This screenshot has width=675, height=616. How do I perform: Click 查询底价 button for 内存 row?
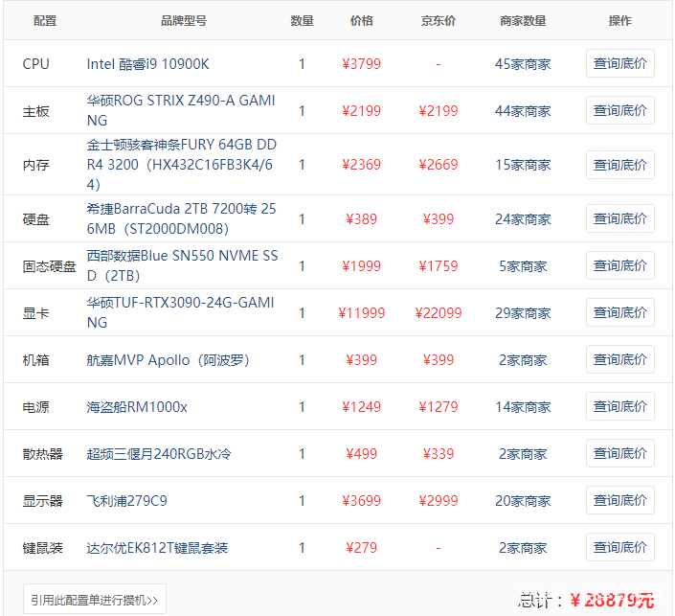point(619,165)
